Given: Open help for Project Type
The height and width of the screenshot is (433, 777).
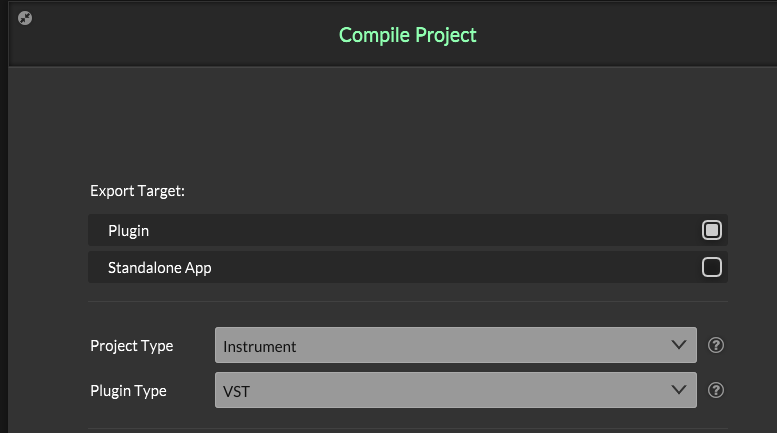Looking at the screenshot, I should pos(715,345).
